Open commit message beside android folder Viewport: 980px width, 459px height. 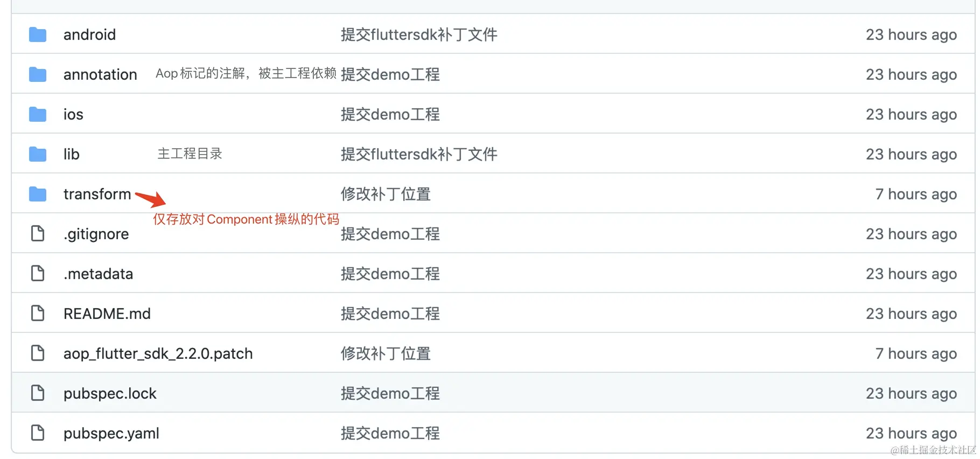[x=419, y=34]
